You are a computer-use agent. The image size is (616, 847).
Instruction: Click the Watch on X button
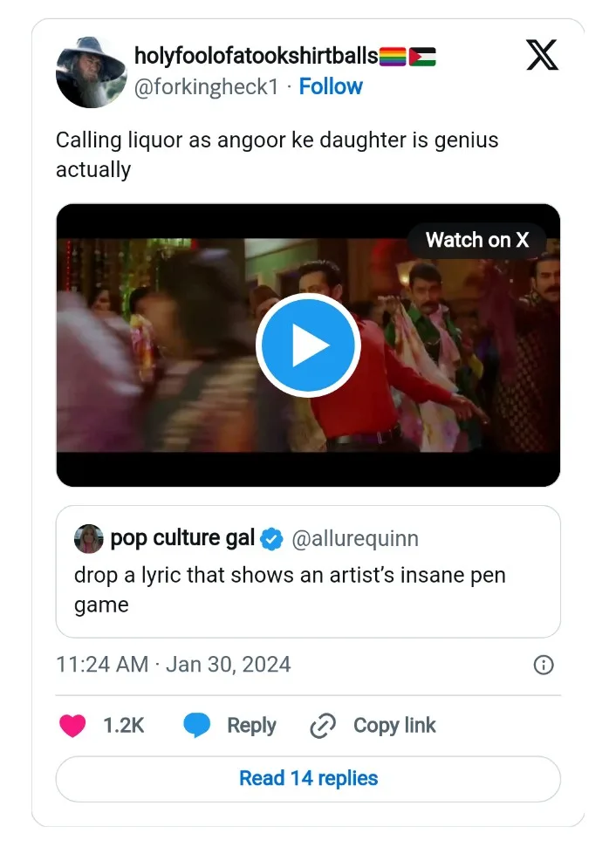coord(476,240)
